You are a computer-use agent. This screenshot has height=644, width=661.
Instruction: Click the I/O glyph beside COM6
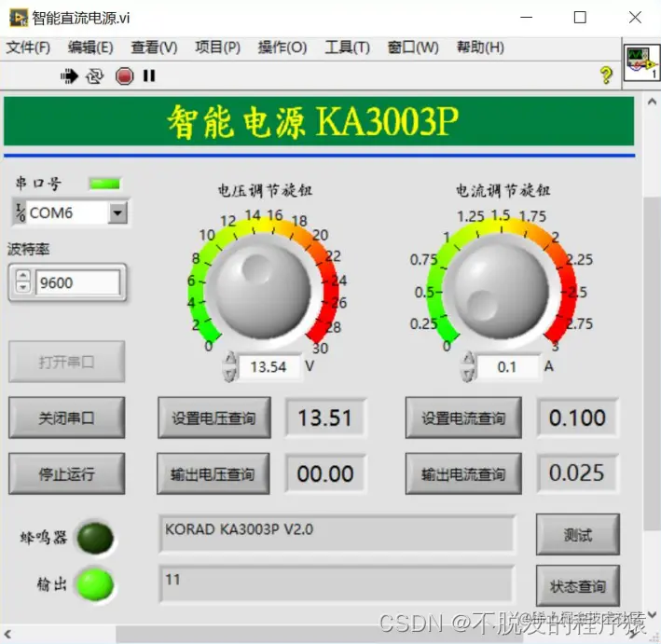pos(21,212)
